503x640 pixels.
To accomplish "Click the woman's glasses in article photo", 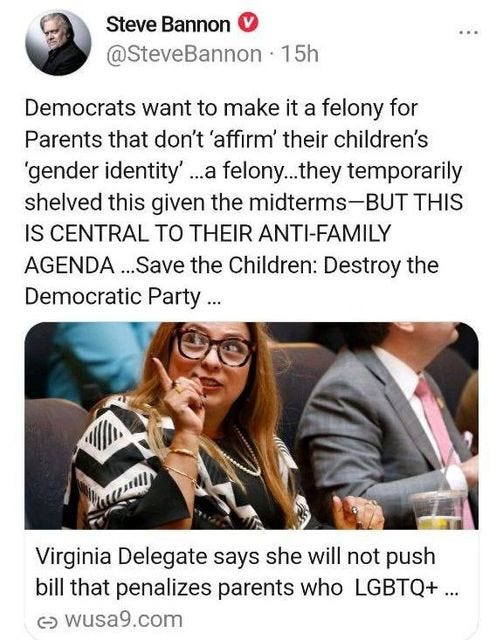I will click(x=214, y=346).
